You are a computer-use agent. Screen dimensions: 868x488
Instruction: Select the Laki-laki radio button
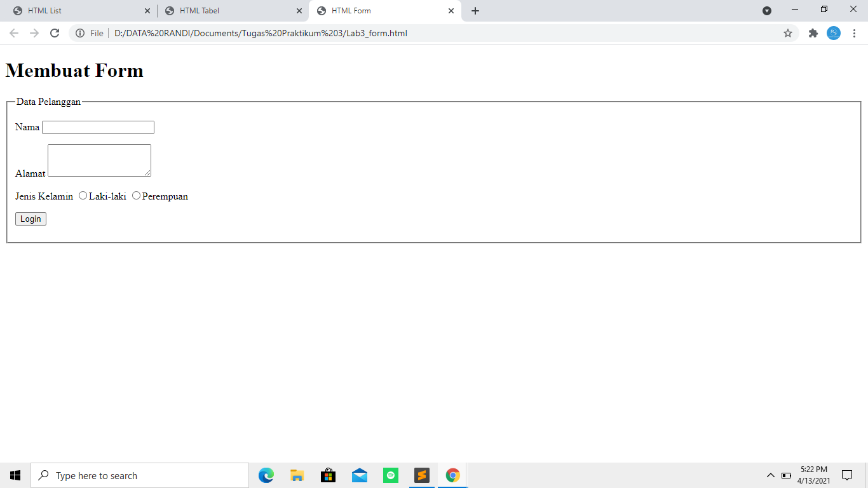(x=83, y=196)
